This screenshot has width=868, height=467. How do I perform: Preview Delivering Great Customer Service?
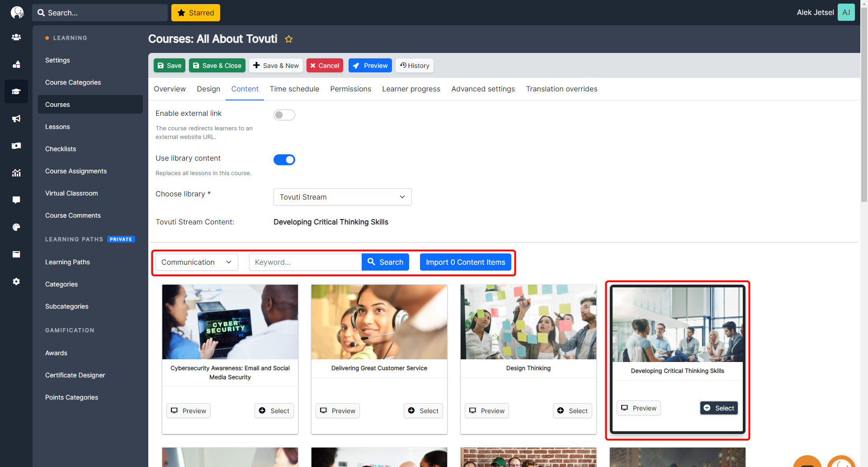coord(338,411)
